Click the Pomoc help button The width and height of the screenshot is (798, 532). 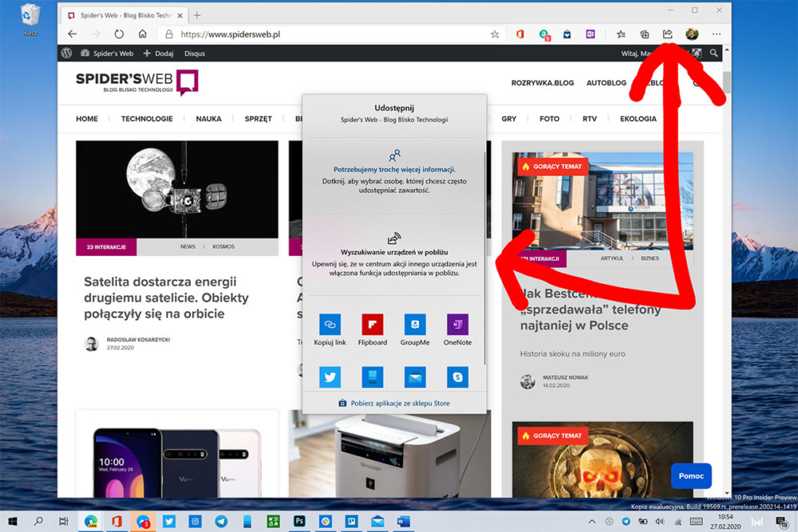690,476
